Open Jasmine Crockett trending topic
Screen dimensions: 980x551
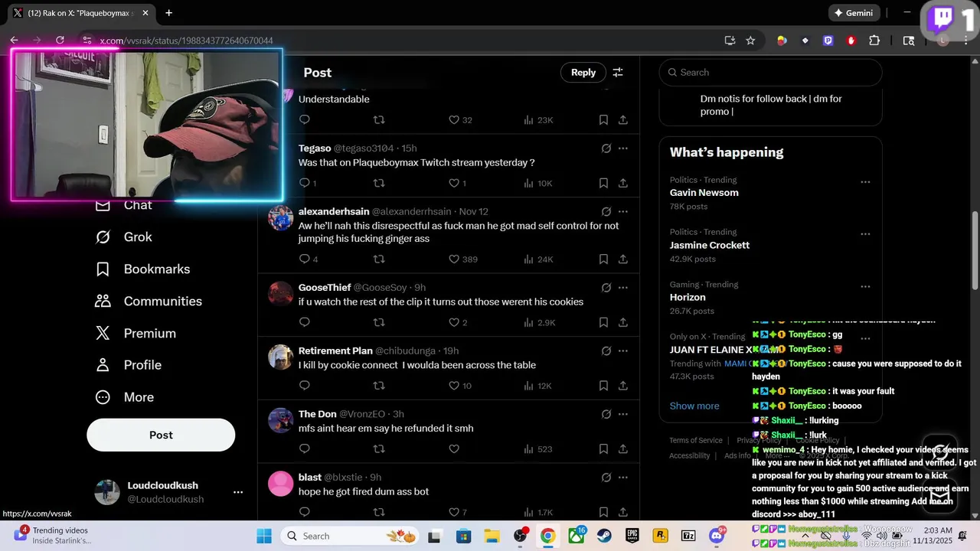(710, 245)
